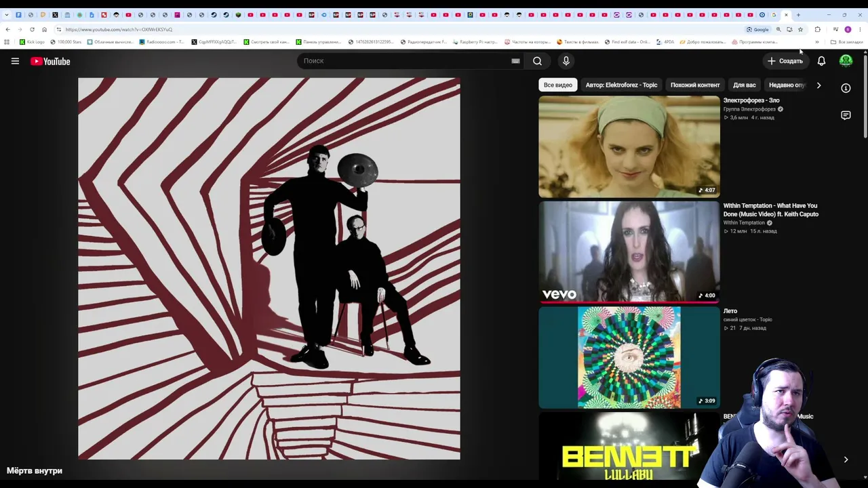Open Google Lens search chip
The height and width of the screenshot is (488, 868).
tap(758, 29)
